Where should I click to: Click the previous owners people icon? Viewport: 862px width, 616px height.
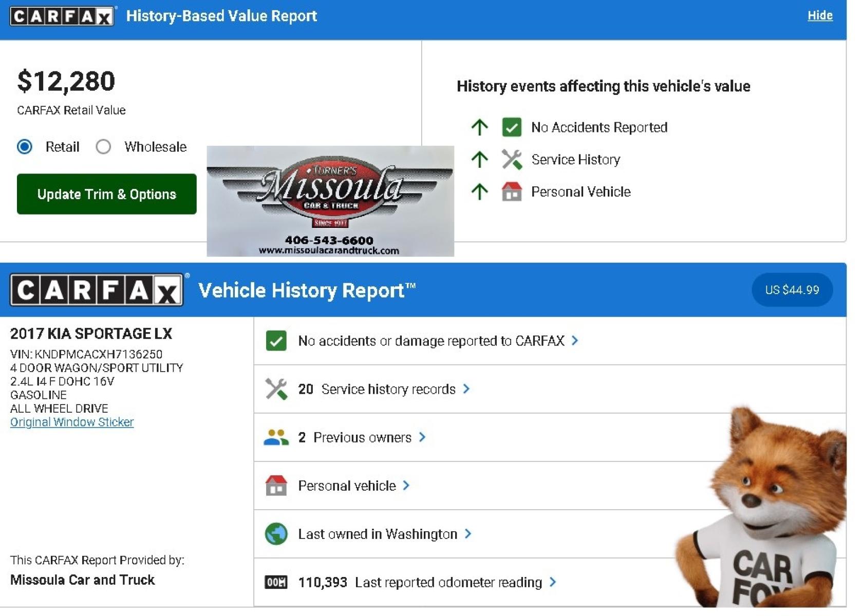276,437
